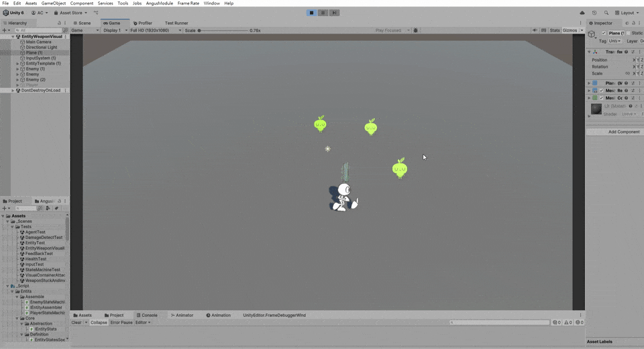This screenshot has width=644, height=349.
Task: Toggle the Scale constrain proportions link icon
Action: (x=627, y=74)
